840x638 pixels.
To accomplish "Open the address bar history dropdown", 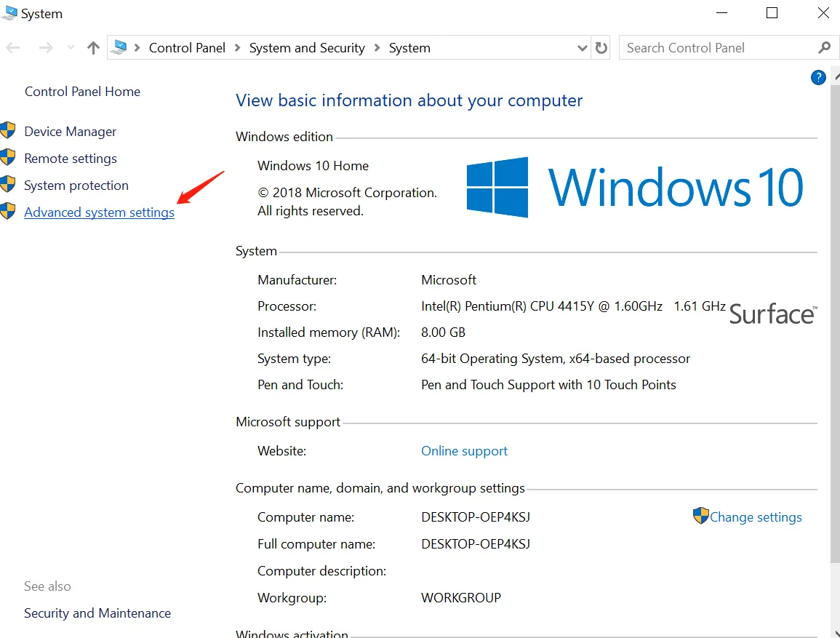I will click(582, 48).
